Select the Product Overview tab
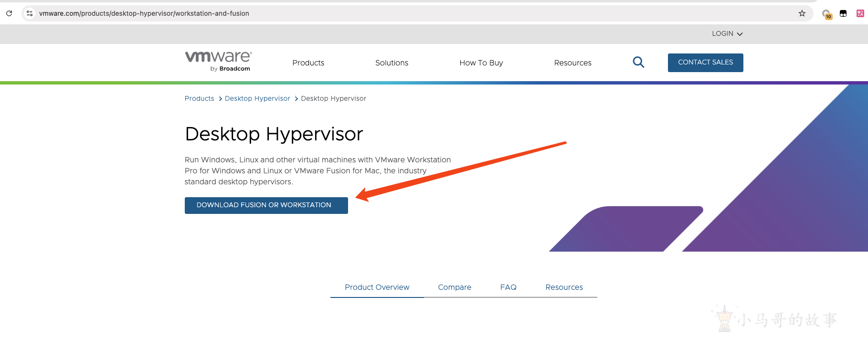868x339 pixels. coord(377,287)
